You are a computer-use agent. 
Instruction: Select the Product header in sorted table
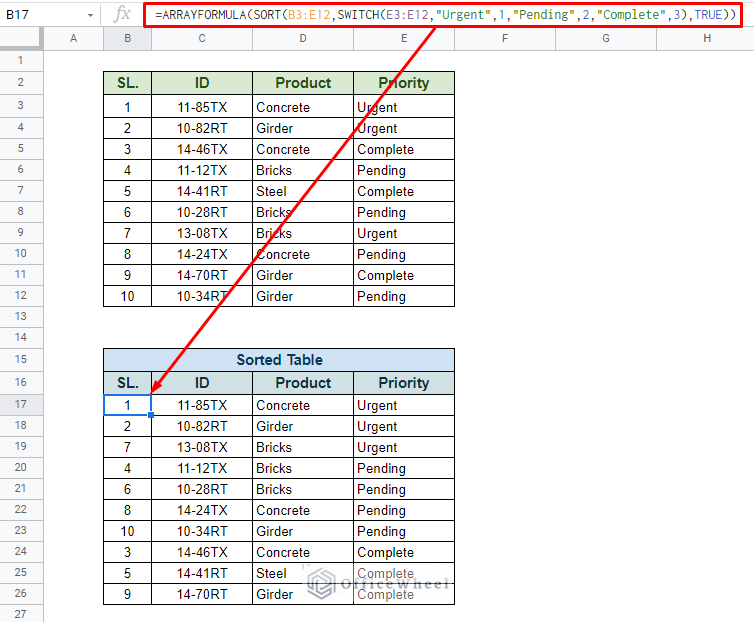coord(303,383)
